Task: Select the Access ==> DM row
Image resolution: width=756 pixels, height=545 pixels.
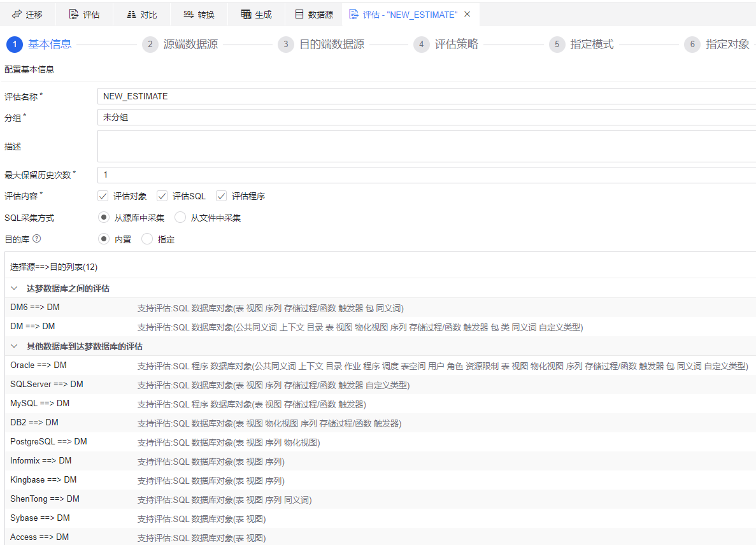Action: coord(380,537)
